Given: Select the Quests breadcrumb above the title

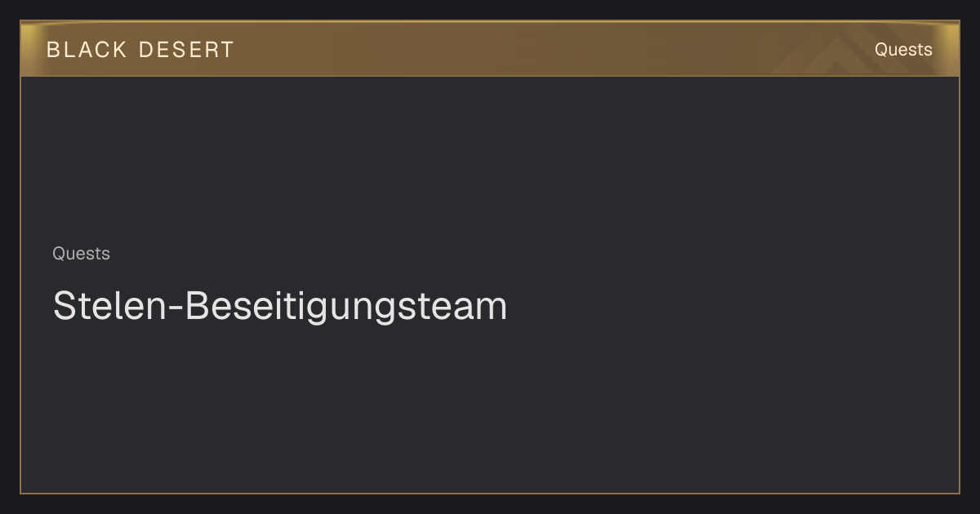Looking at the screenshot, I should tap(81, 254).
